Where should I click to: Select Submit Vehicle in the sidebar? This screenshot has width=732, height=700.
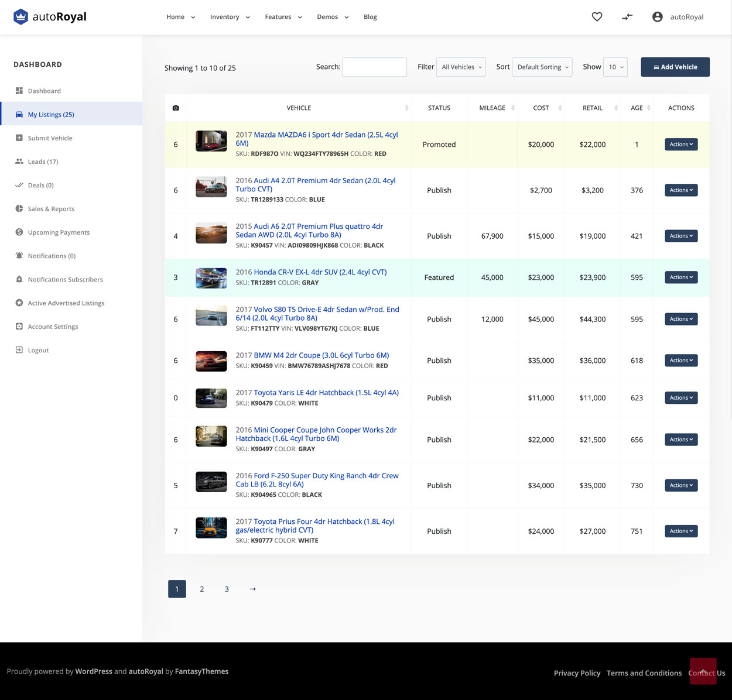[50, 138]
